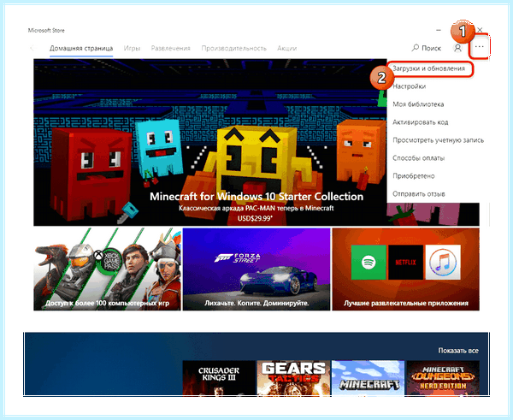Open the Xbox Game Pass promo tile

[108, 269]
